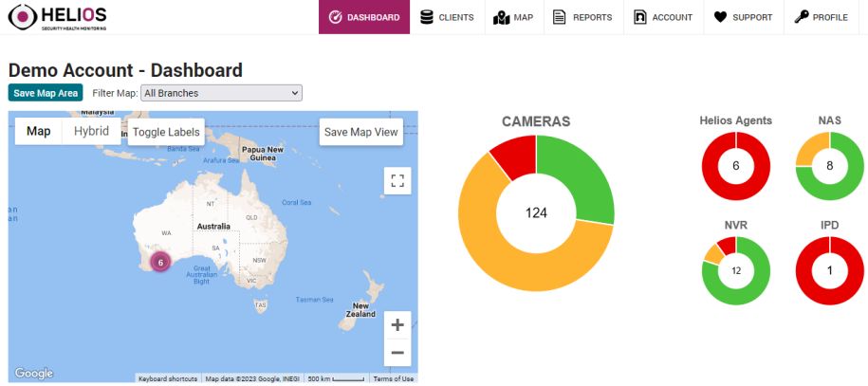Go to the Clients section
868x386 pixels.
click(448, 17)
